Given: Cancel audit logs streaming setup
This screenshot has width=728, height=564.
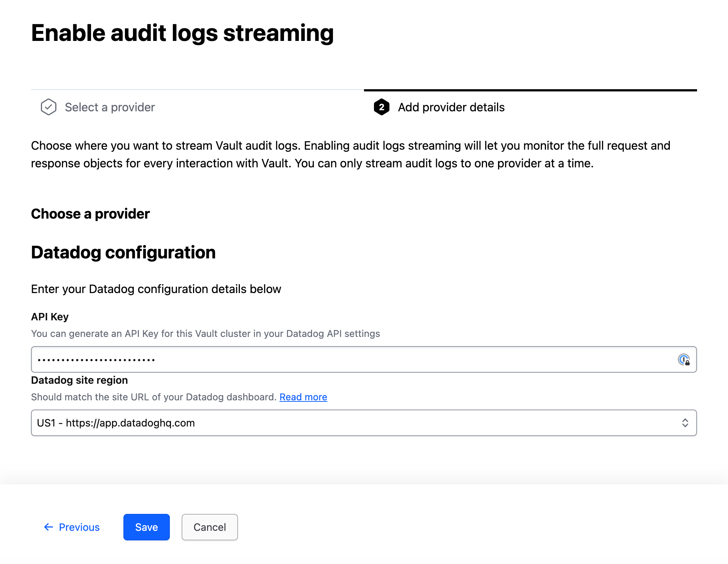Looking at the screenshot, I should (210, 527).
